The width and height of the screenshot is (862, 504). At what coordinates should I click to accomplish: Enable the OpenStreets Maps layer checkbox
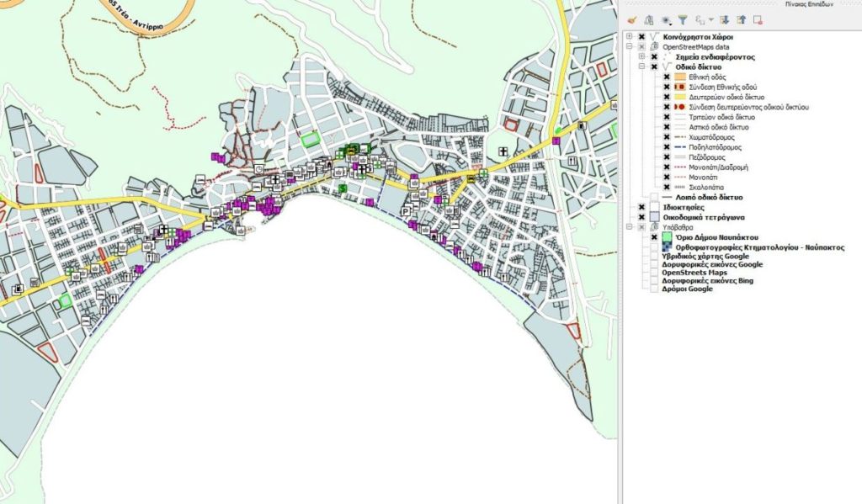(x=654, y=272)
